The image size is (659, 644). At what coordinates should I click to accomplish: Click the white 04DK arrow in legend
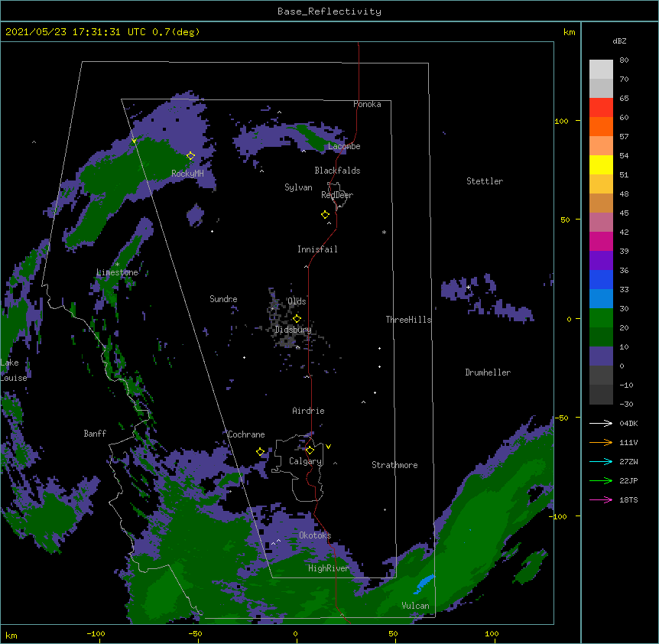pos(601,423)
